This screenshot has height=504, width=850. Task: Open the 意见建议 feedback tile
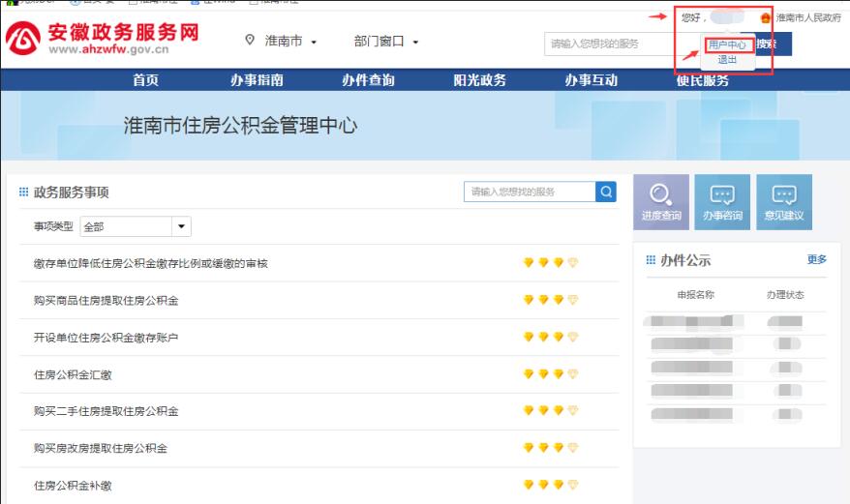(x=784, y=202)
